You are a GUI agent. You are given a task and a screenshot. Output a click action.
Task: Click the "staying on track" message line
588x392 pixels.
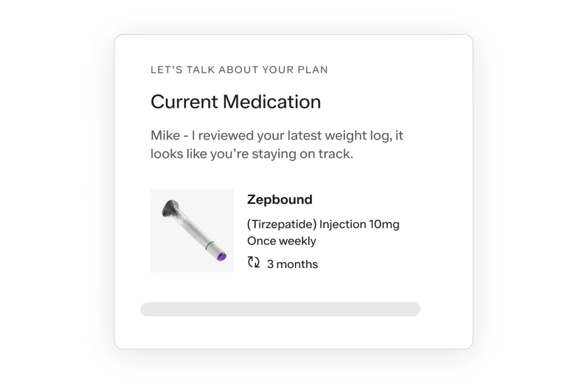(x=251, y=154)
